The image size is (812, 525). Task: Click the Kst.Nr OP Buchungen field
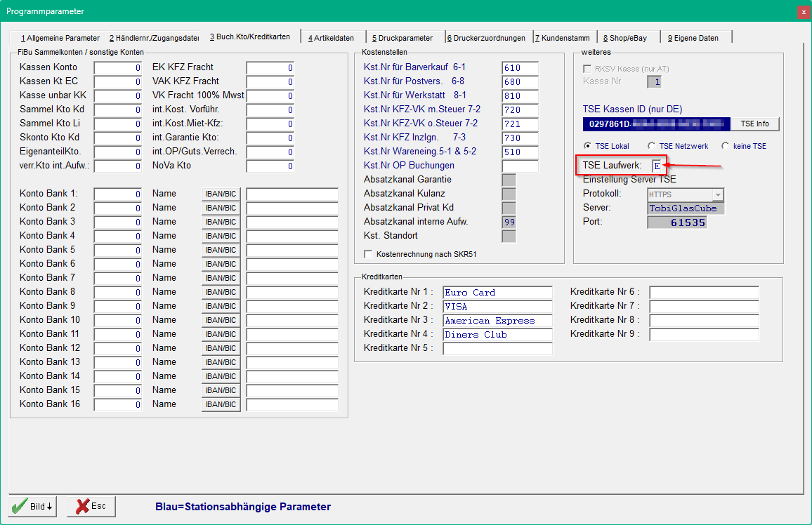coord(520,166)
